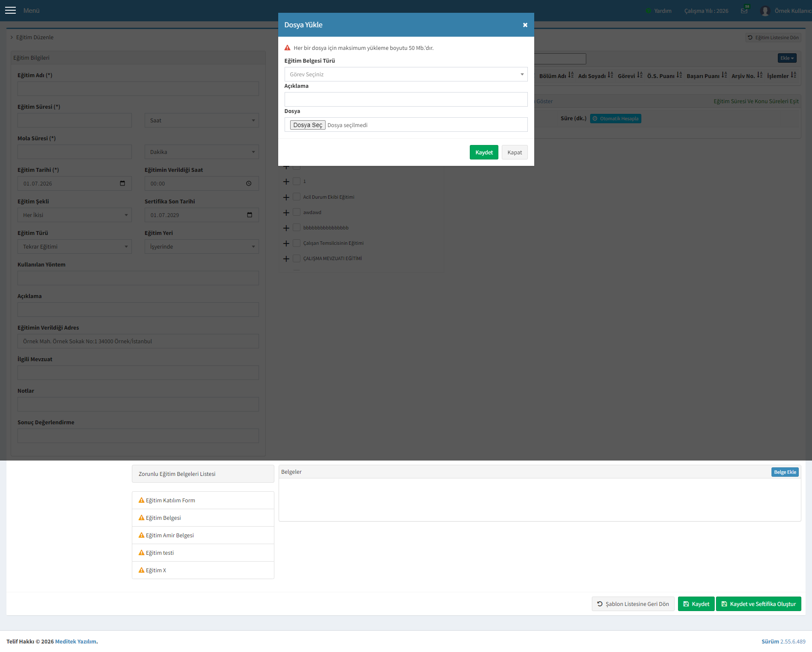Click Eğitim Belgesi warning icon
Image resolution: width=812 pixels, height=652 pixels.
141,518
